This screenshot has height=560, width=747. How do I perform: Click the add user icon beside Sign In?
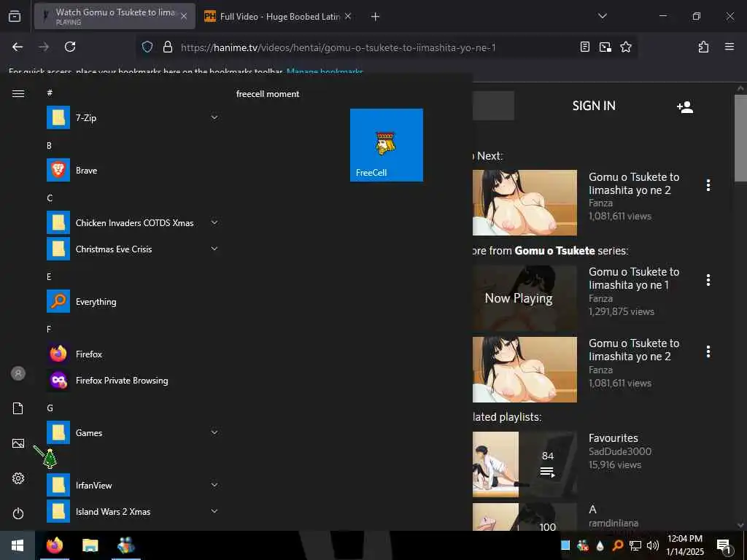(x=684, y=106)
